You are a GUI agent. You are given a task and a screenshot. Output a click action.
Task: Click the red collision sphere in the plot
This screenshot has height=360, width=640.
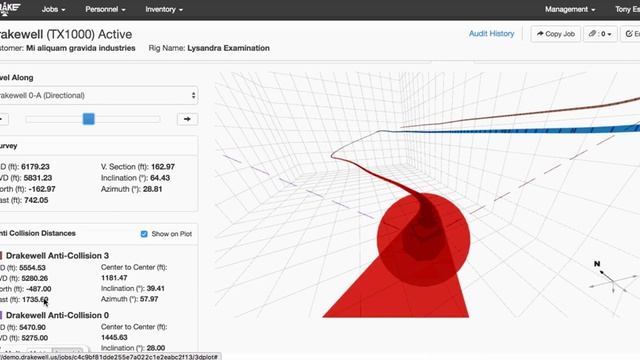(x=423, y=240)
